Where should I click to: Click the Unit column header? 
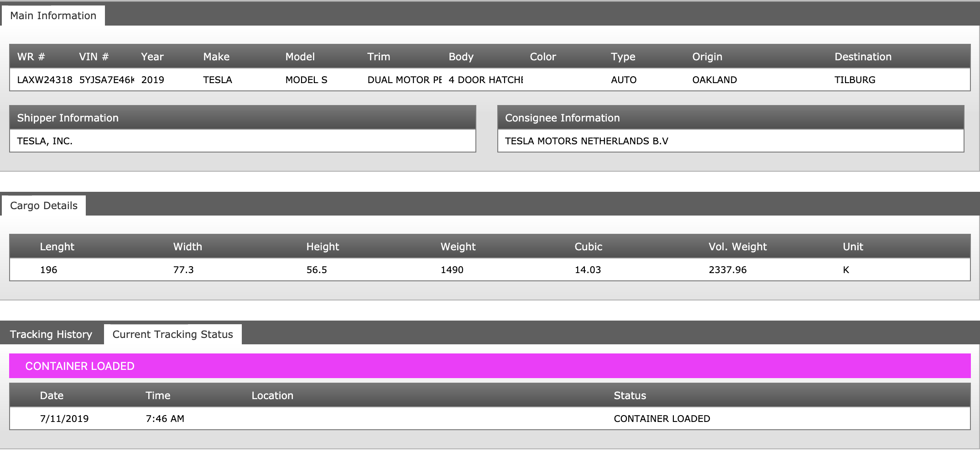(853, 247)
